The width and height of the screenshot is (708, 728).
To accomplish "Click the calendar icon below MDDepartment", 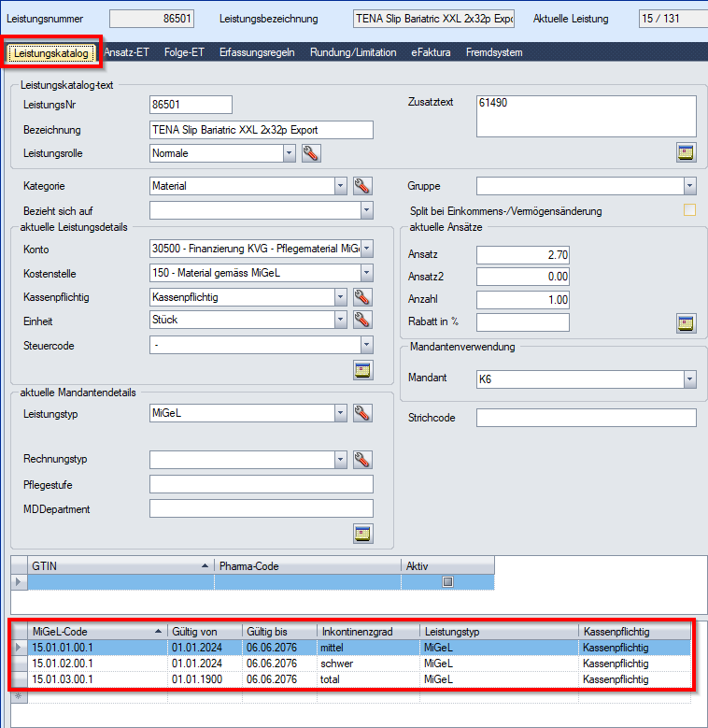I will (x=362, y=534).
